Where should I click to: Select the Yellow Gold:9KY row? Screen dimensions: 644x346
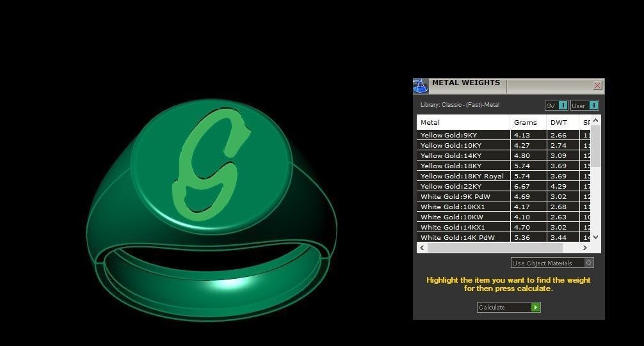tap(504, 135)
